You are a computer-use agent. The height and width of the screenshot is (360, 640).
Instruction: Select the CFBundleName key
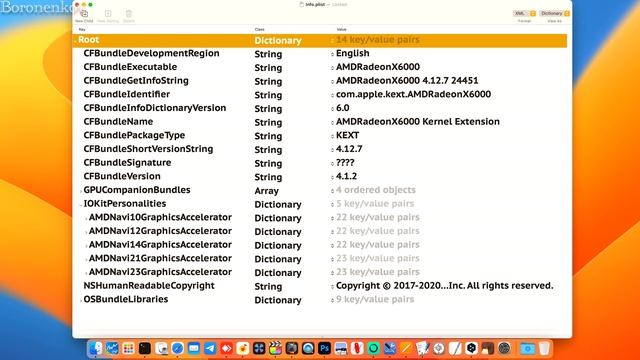(118, 122)
